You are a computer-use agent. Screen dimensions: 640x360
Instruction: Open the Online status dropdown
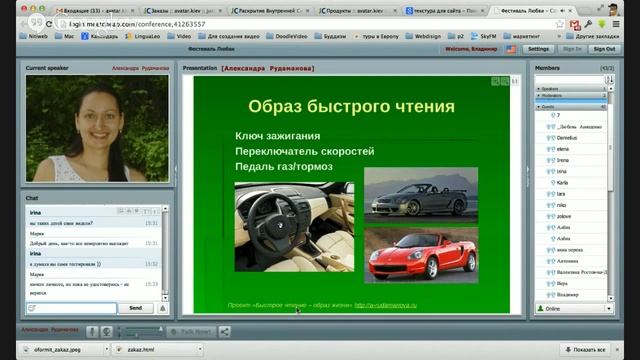[x=609, y=309]
